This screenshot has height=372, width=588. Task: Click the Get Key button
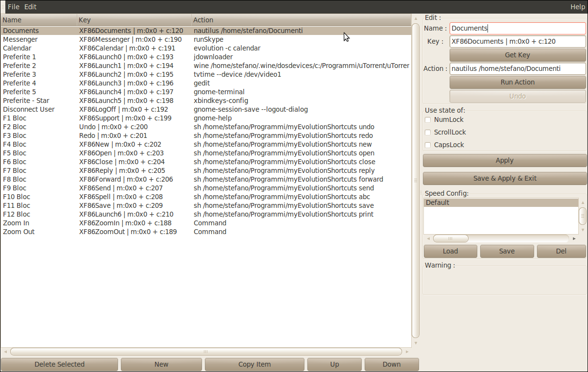517,55
